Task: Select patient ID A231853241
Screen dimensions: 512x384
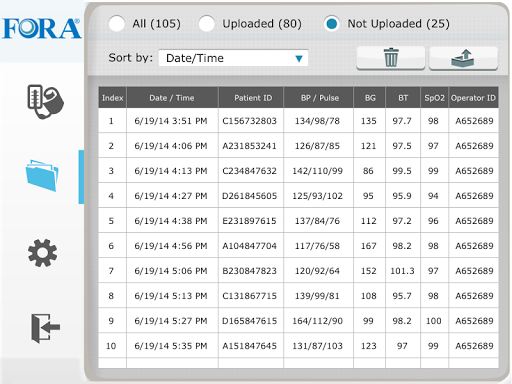Action: pos(250,146)
